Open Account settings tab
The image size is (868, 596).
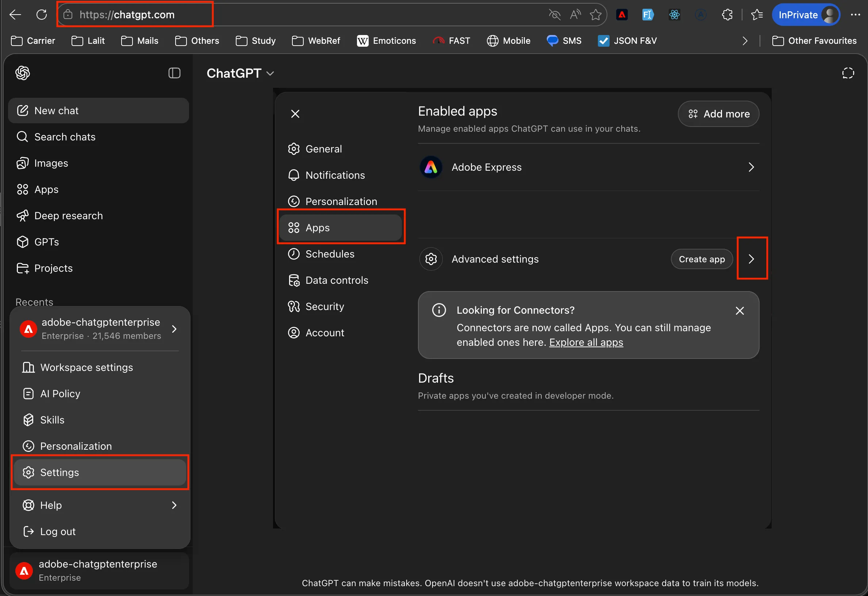(341, 333)
